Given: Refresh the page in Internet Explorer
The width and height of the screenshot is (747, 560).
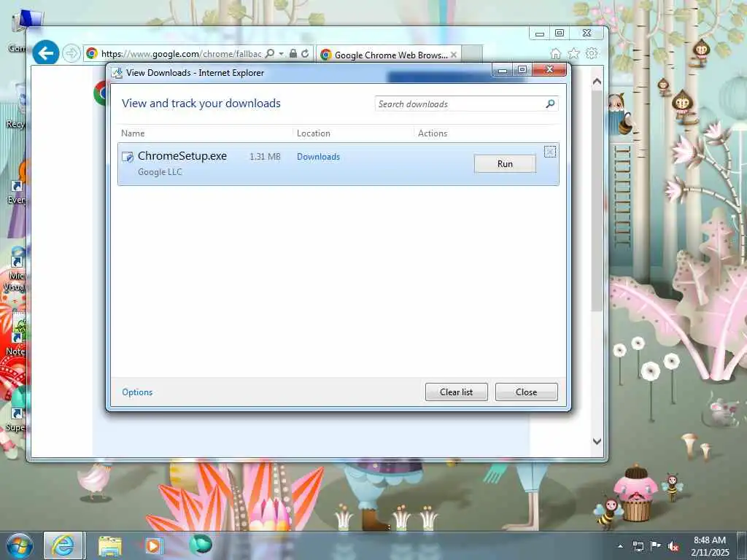Looking at the screenshot, I should [305, 53].
